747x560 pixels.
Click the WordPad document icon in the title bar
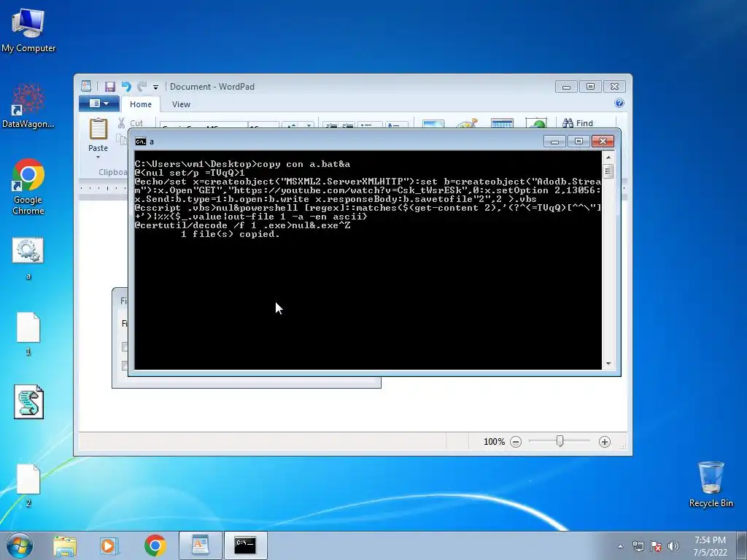pos(86,86)
